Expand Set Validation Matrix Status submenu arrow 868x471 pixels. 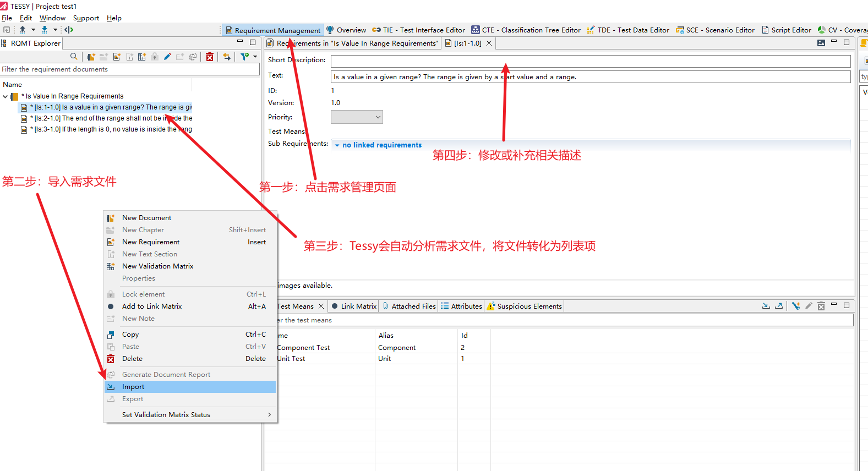click(x=269, y=414)
